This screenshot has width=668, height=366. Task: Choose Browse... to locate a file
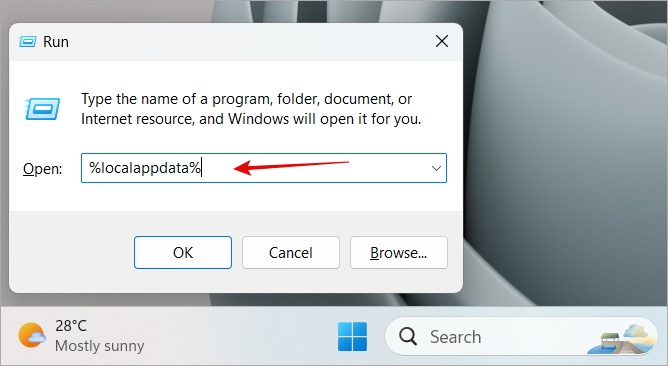[x=399, y=253]
